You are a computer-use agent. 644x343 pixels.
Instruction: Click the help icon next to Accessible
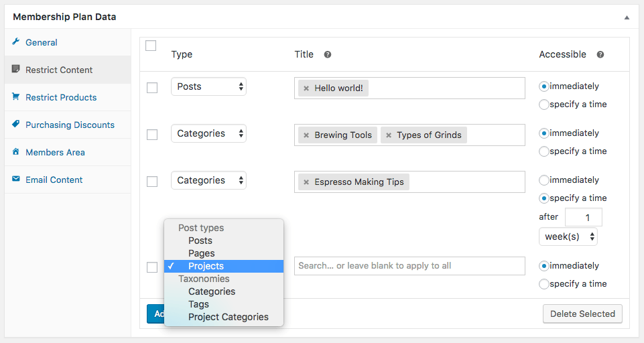(x=600, y=55)
